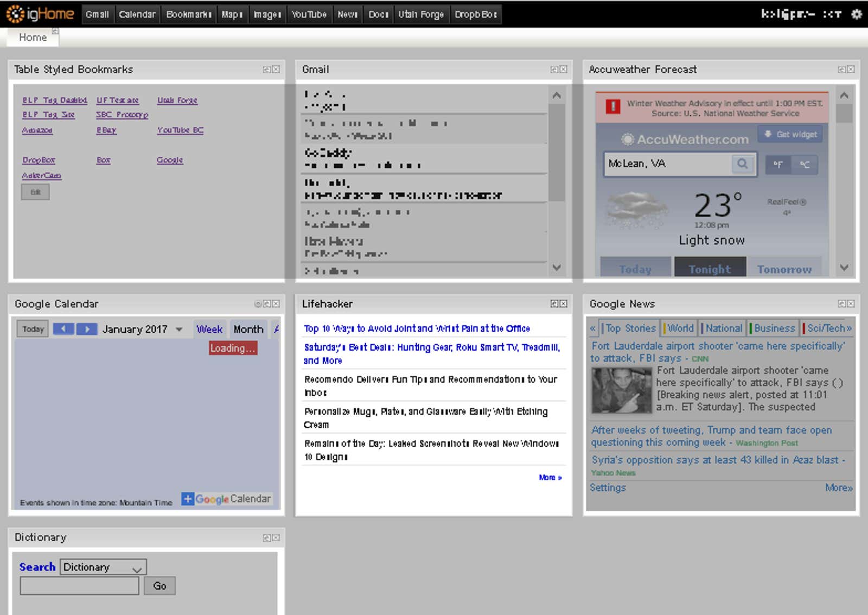Open YouTube from the top navigation
This screenshot has width=868, height=615.
(309, 15)
